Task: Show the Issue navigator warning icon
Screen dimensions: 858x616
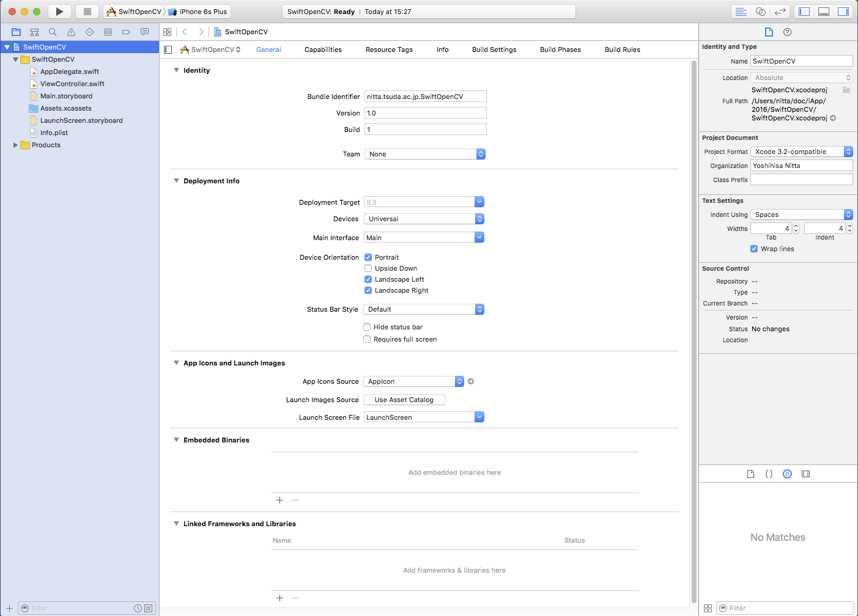Action: tap(71, 32)
